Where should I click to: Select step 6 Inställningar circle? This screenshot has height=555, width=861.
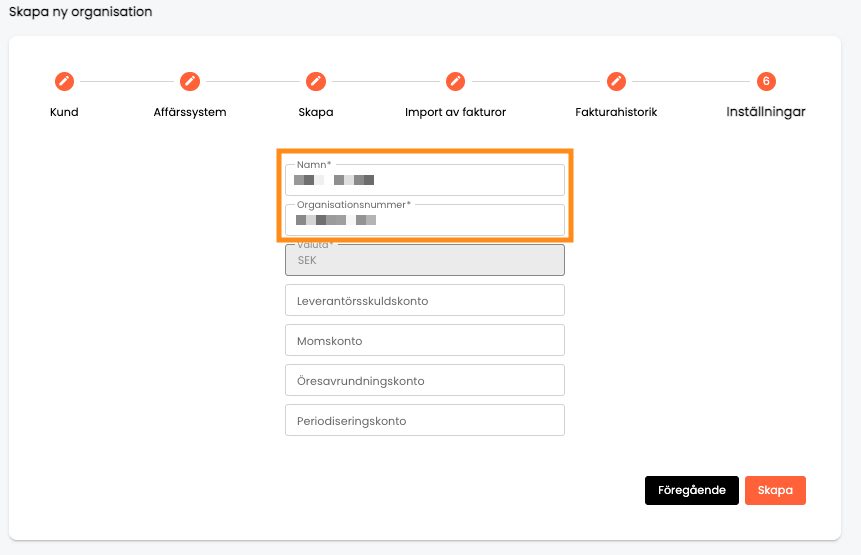[x=766, y=81]
